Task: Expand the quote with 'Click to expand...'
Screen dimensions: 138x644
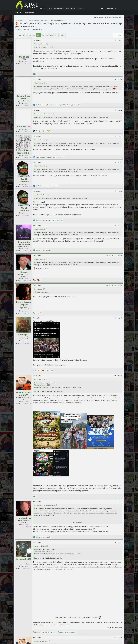Action: point(78,522)
